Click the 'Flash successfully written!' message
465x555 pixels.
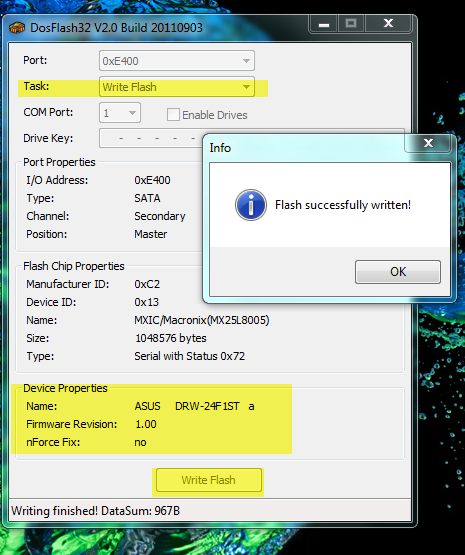[343, 205]
